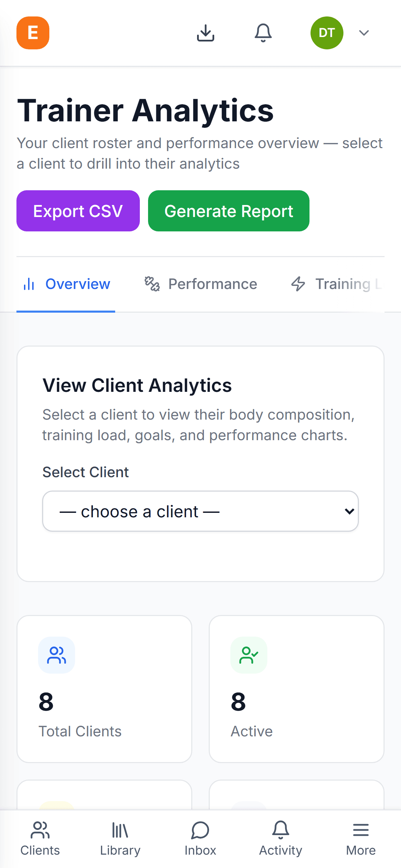Open Activity bell in bottom navigation

point(281,839)
